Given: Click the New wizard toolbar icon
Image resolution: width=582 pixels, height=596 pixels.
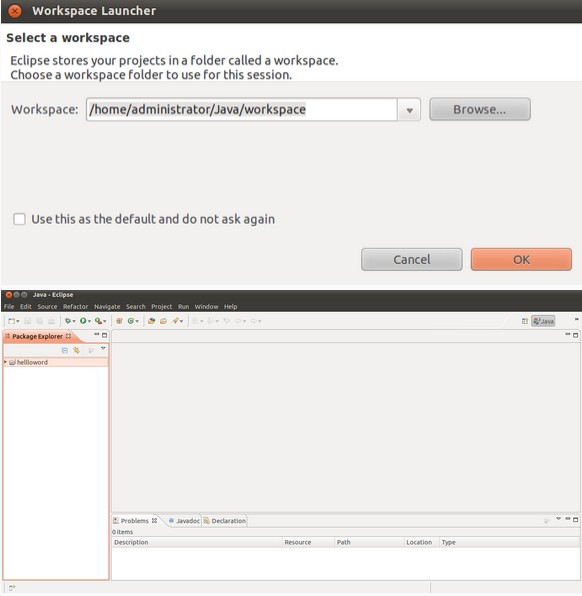Looking at the screenshot, I should 11,321.
